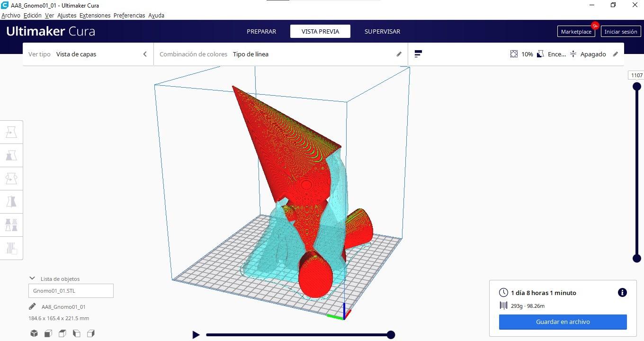
Task: Click the truncated Ence... support value
Action: (x=557, y=54)
